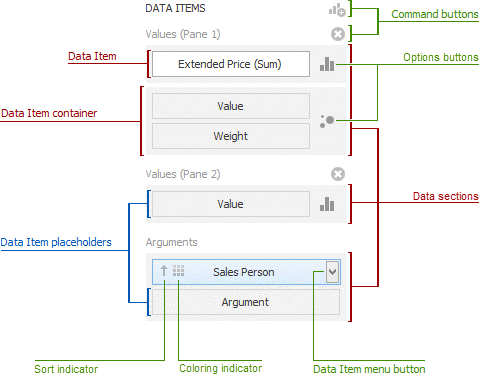Screen dimensions: 479x374
Task: Click the Weight placeholder
Action: click(x=231, y=136)
